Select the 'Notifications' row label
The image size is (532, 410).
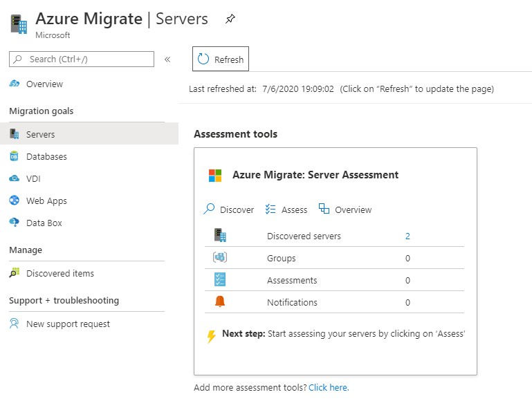coord(292,302)
